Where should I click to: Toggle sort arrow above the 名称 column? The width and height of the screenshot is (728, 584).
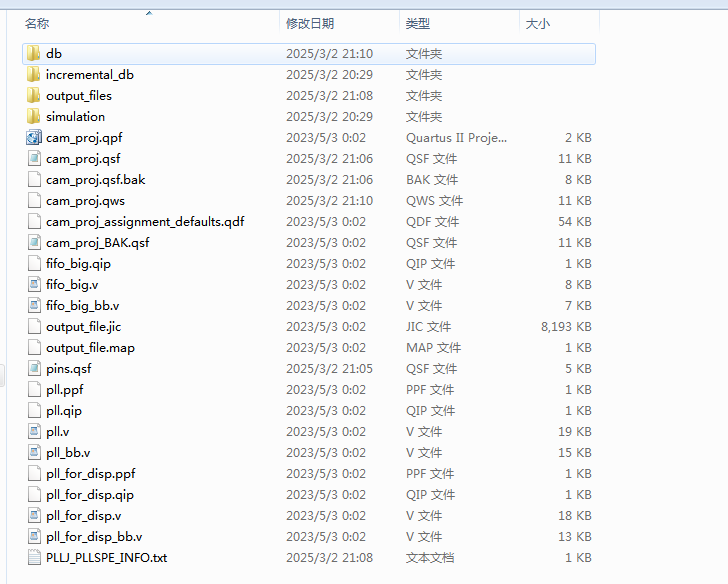[149, 14]
